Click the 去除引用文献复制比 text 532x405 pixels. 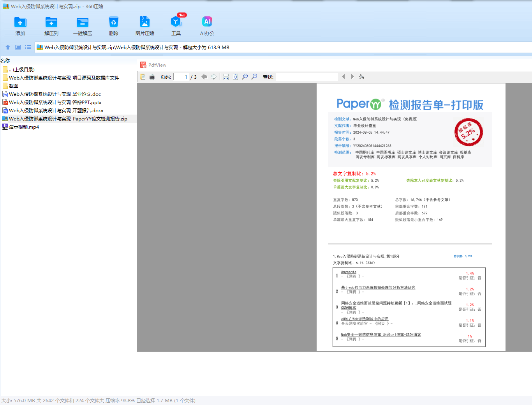(356, 180)
